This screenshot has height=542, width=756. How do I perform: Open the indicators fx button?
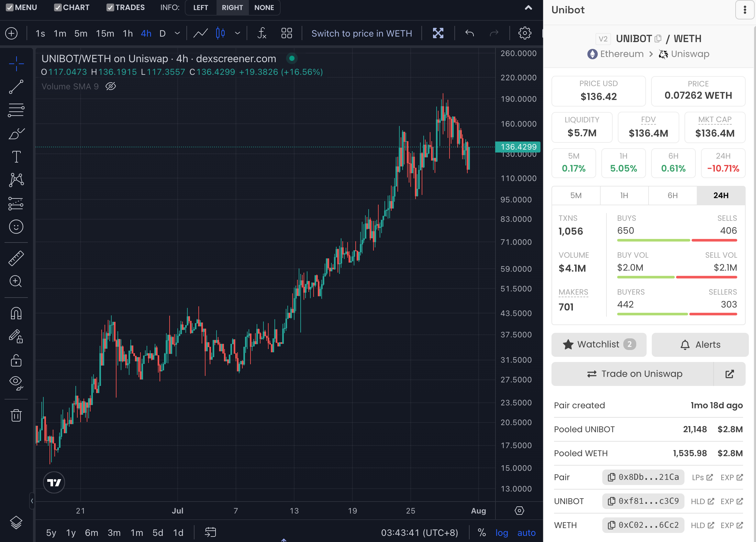pos(262,33)
